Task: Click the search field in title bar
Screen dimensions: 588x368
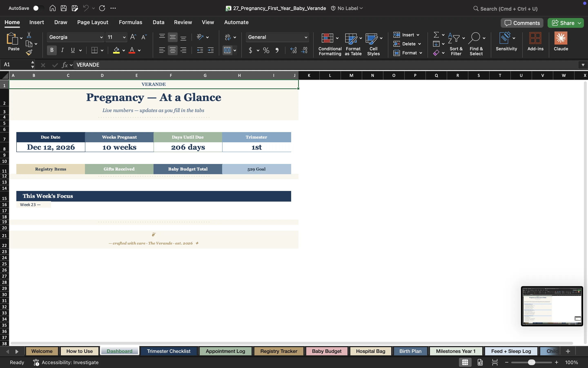Action: click(505, 9)
